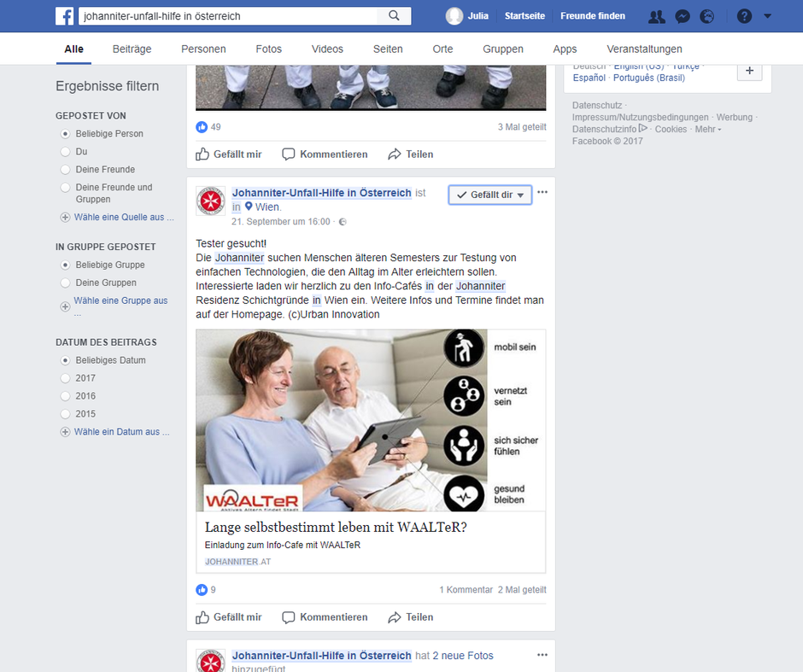
Task: Filter posts by year 2015
Action: click(65, 414)
